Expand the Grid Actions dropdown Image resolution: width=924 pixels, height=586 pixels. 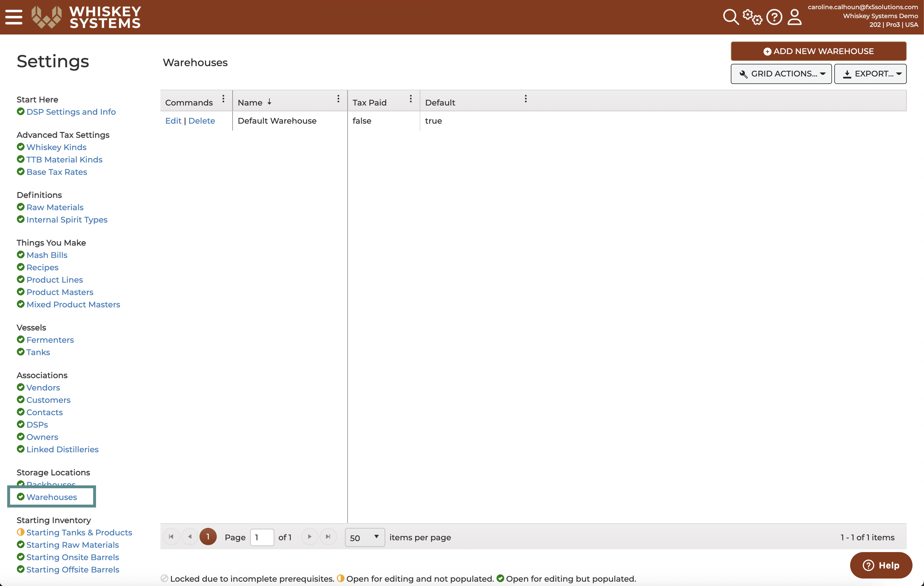coord(781,74)
